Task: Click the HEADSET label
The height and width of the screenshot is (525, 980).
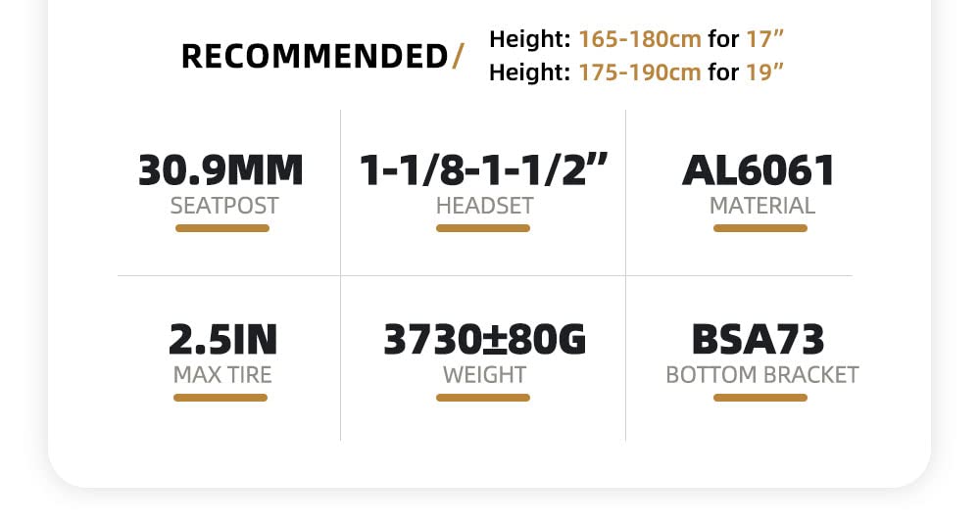Action: click(484, 206)
